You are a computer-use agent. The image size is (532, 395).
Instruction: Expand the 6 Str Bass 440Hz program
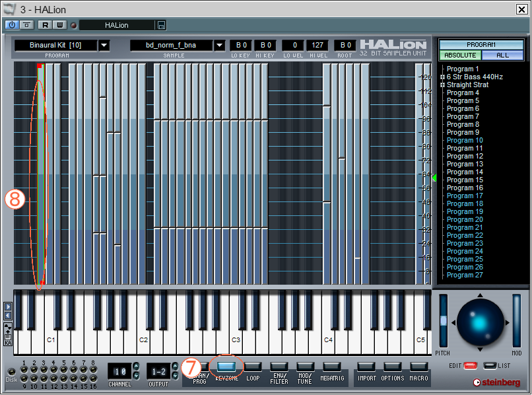click(442, 77)
